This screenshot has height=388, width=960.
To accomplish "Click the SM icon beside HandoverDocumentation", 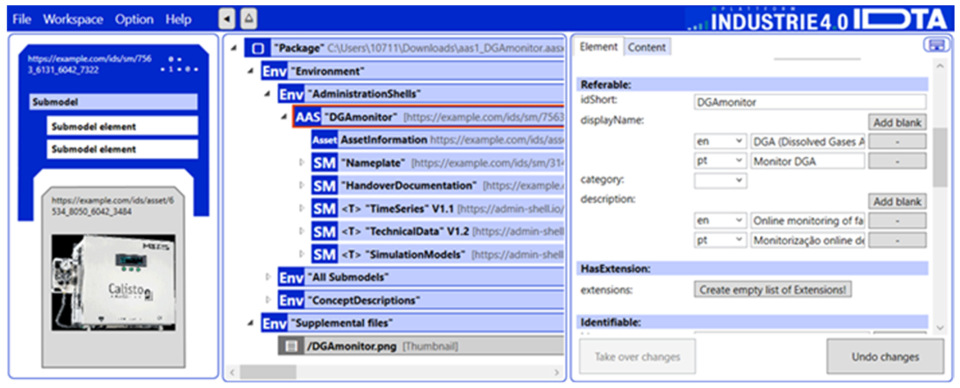I will click(324, 185).
